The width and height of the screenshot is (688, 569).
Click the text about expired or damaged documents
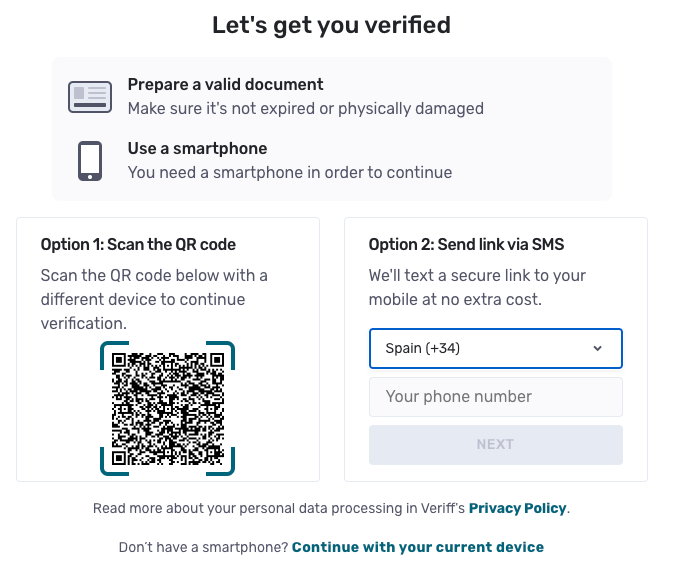(305, 108)
